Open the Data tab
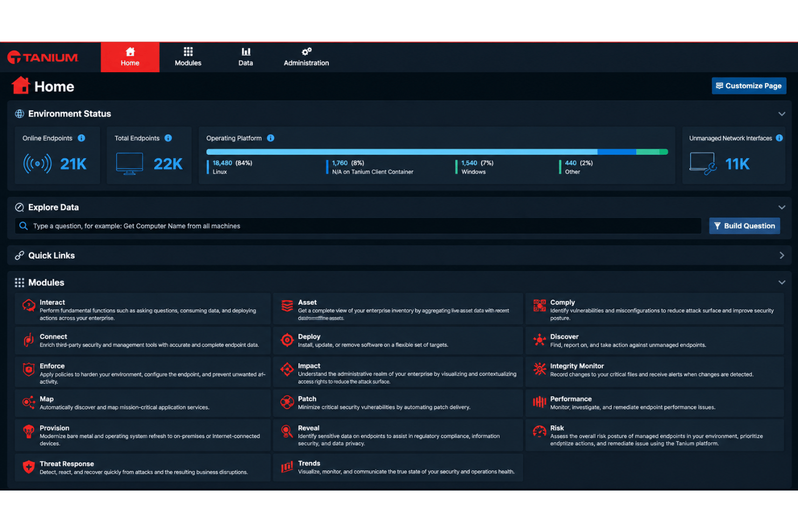Image resolution: width=798 pixels, height=532 pixels. (x=246, y=57)
